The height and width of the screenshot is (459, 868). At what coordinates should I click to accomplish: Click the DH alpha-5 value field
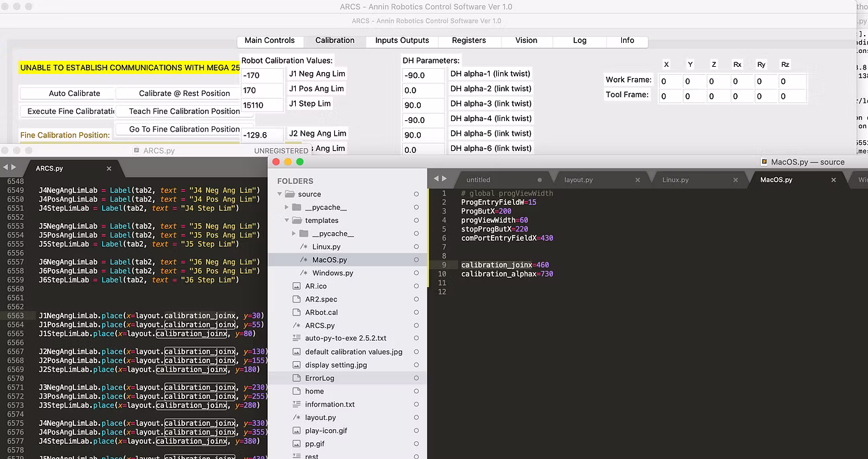(423, 135)
